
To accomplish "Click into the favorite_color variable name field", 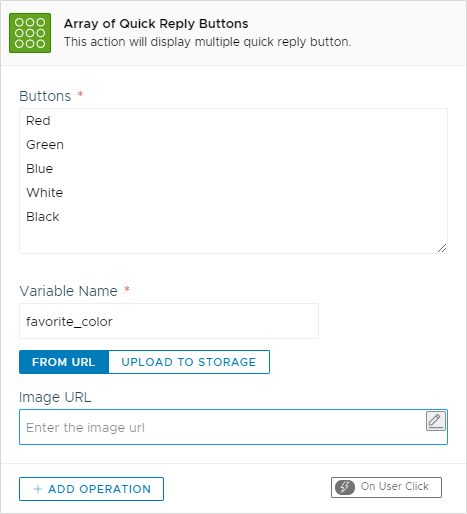I will [x=169, y=321].
